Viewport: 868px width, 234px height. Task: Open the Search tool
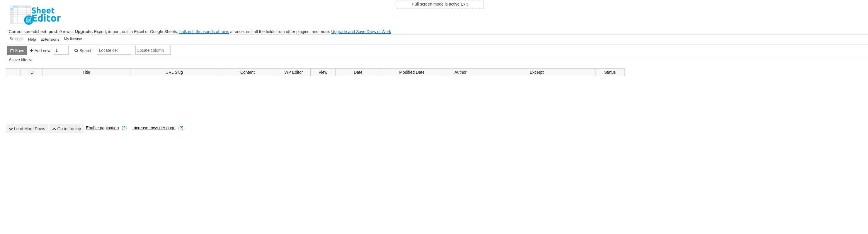[83, 51]
